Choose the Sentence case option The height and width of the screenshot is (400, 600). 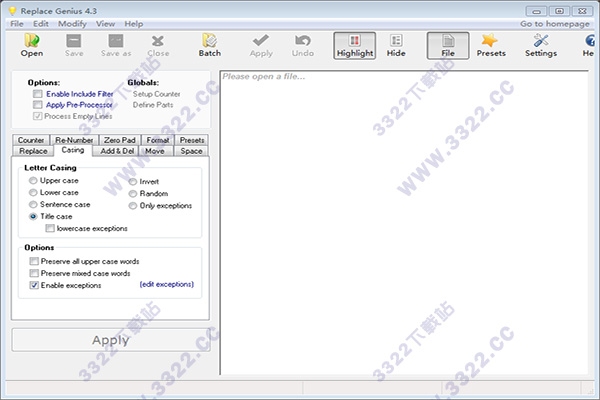pyautogui.click(x=33, y=204)
